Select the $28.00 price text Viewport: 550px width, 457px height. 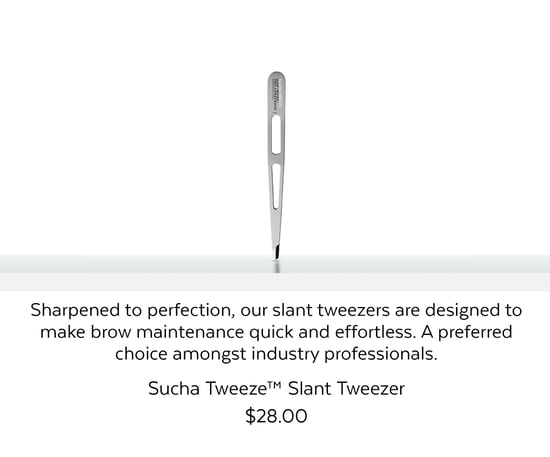[276, 416]
